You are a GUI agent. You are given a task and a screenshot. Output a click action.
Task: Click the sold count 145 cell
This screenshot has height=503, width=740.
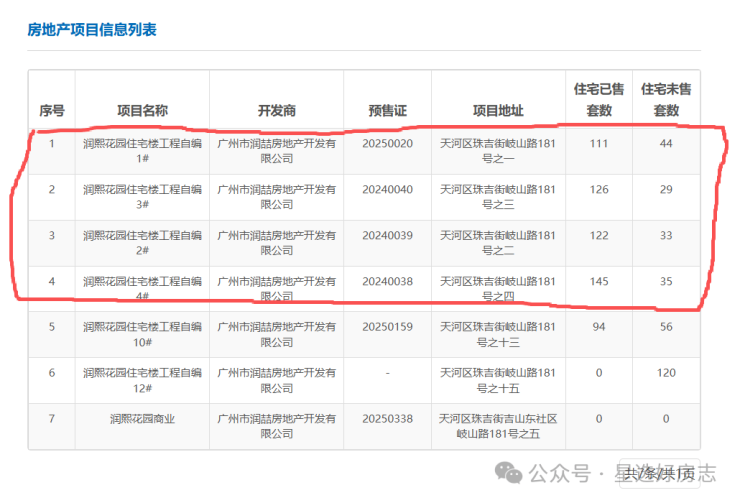pos(599,282)
